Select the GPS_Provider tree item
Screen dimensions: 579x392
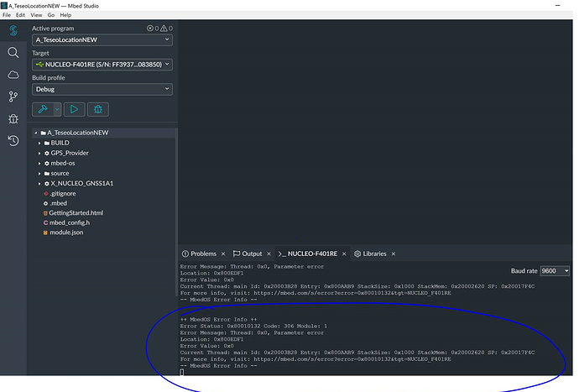tap(102, 153)
